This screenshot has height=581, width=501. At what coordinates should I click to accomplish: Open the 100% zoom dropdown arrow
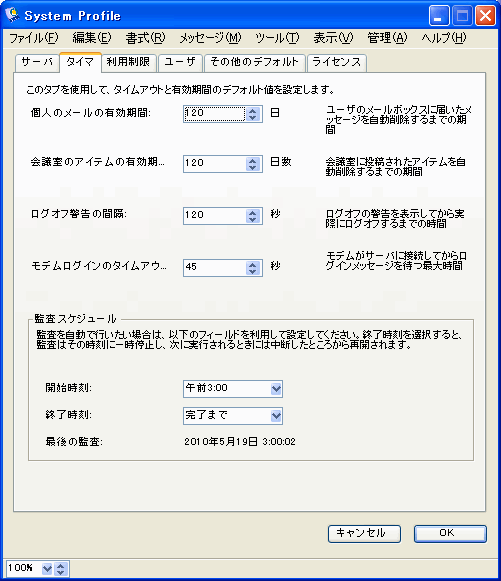point(47,568)
